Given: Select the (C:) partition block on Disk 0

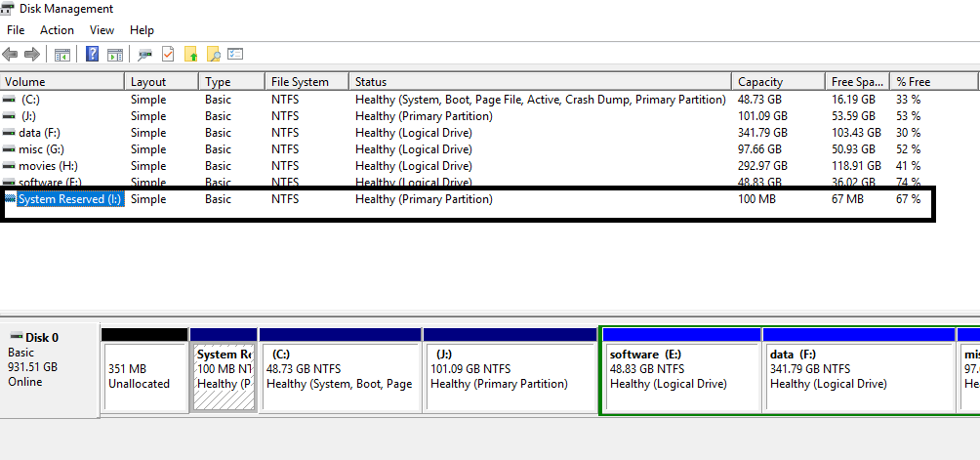Looking at the screenshot, I should click(x=339, y=376).
